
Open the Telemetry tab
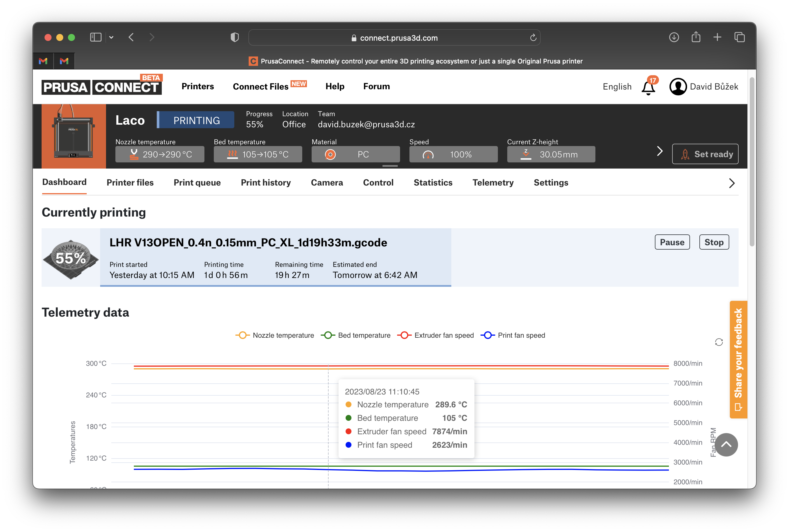(493, 183)
